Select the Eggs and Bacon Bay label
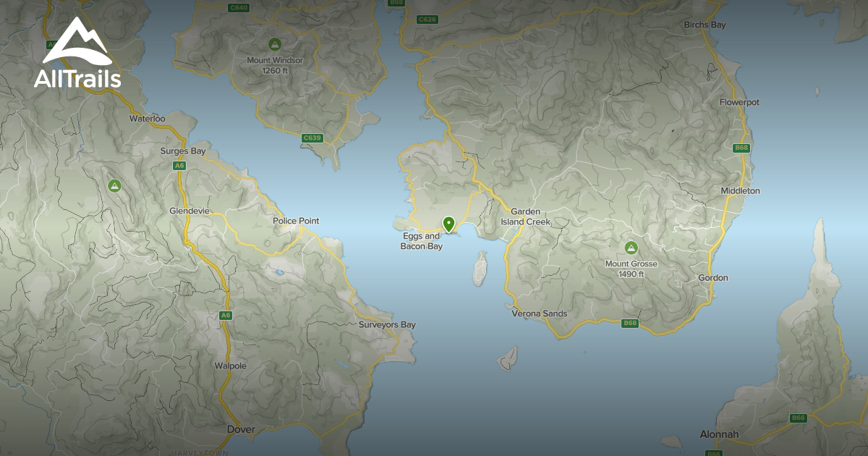The image size is (868, 456). point(421,241)
